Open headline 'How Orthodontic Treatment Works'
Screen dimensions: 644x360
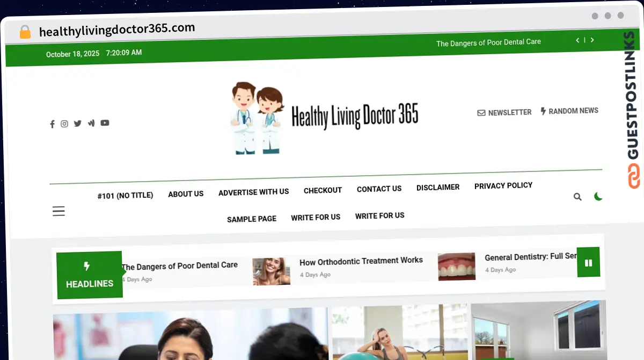[x=361, y=261]
